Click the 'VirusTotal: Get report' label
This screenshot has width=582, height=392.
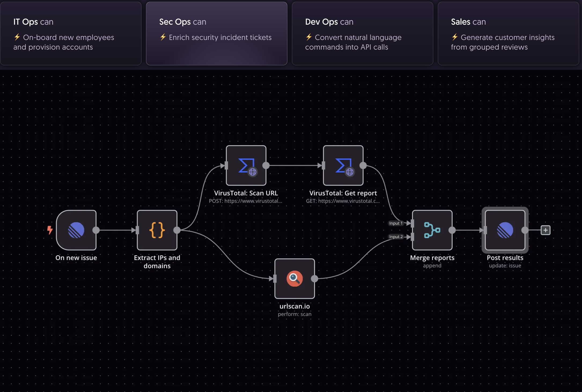(x=343, y=193)
